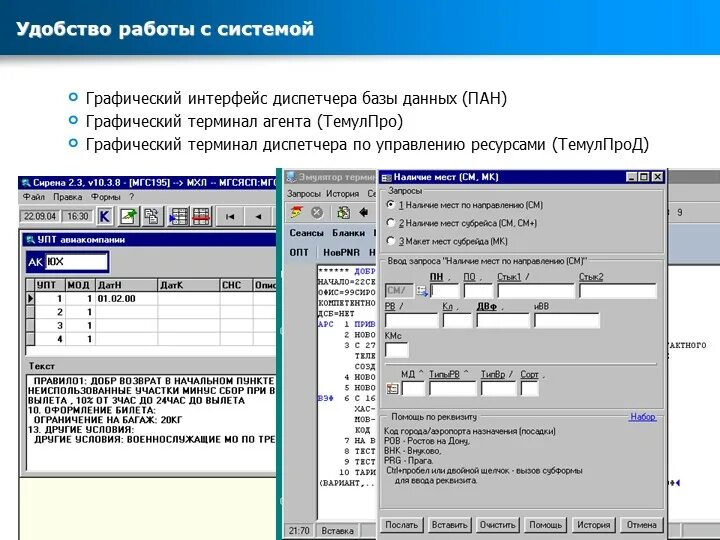Select '3 Макет мест субрейса (МК)' radio
The width and height of the screenshot is (720, 540).
(391, 241)
